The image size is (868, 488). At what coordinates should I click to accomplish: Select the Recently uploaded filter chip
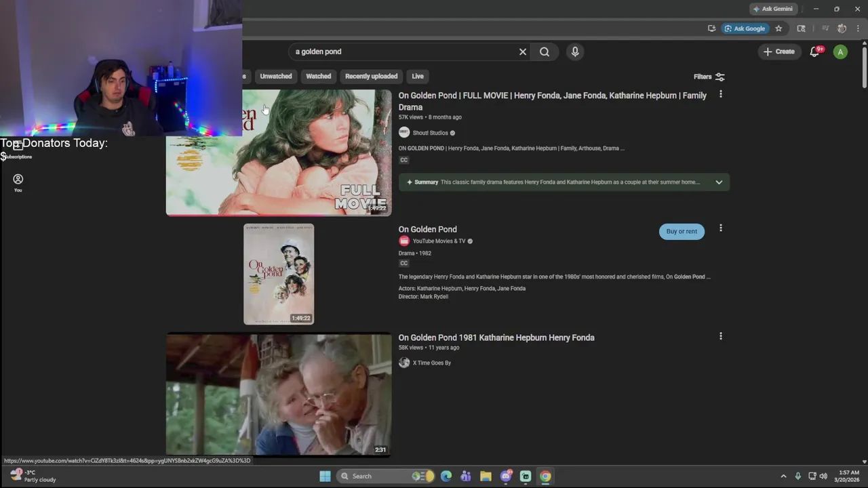tap(371, 76)
